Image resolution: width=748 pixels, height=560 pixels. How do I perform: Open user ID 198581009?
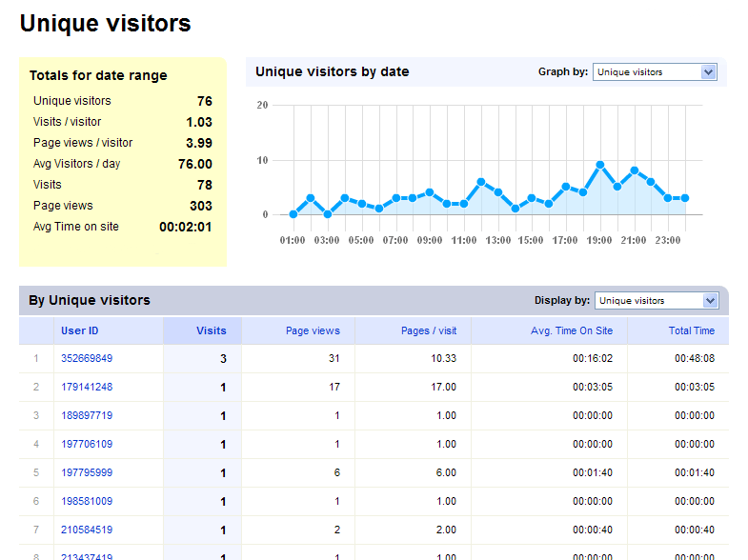coord(87,502)
